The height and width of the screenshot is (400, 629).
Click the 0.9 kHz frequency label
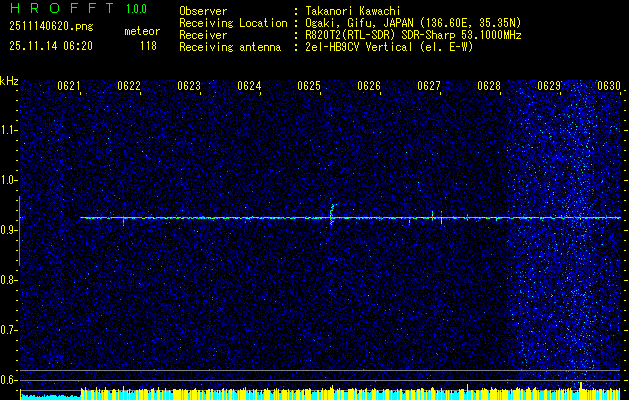[x=9, y=230]
